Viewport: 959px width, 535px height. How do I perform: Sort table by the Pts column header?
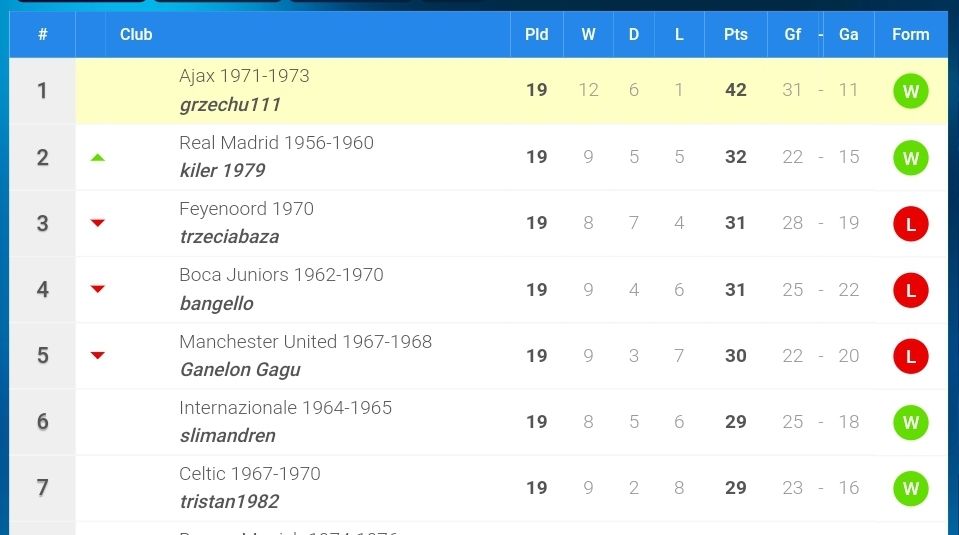[736, 34]
